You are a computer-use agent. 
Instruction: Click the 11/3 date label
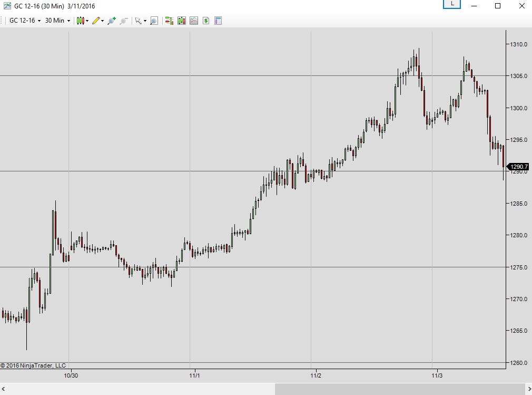[437, 375]
